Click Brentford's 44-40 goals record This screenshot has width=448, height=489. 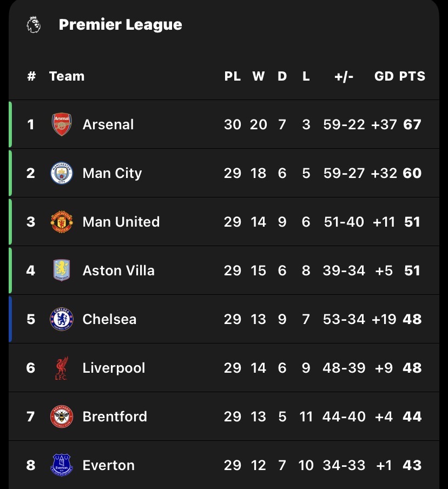(344, 417)
